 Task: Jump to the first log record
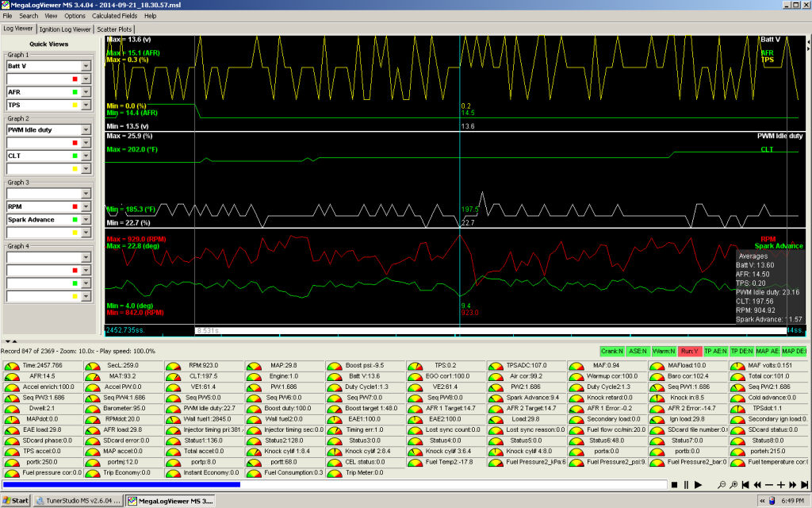coord(746,484)
